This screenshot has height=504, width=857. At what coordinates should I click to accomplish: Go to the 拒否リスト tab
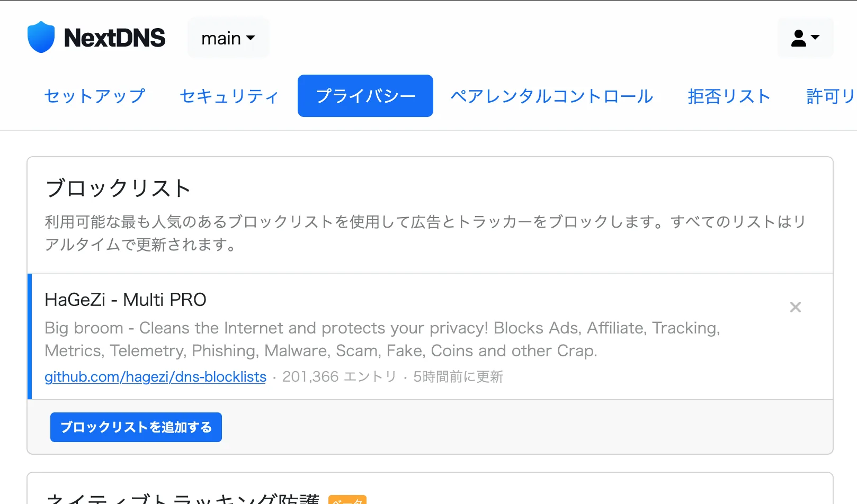[729, 96]
